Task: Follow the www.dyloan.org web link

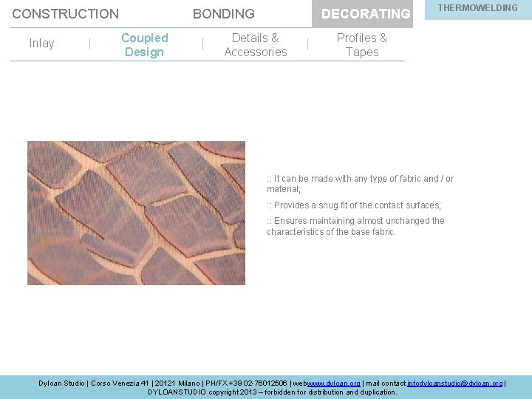Action: tap(334, 383)
